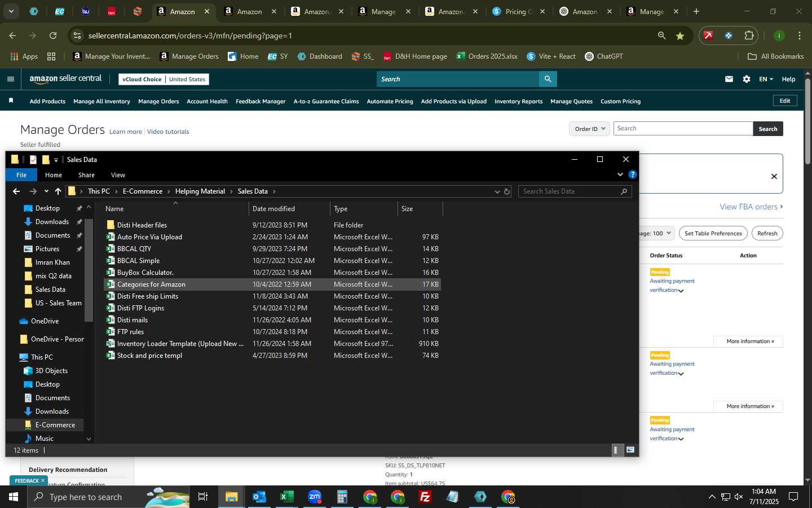Show hidden system tray icons
Viewport: 812px width, 508px height.
coord(712,497)
